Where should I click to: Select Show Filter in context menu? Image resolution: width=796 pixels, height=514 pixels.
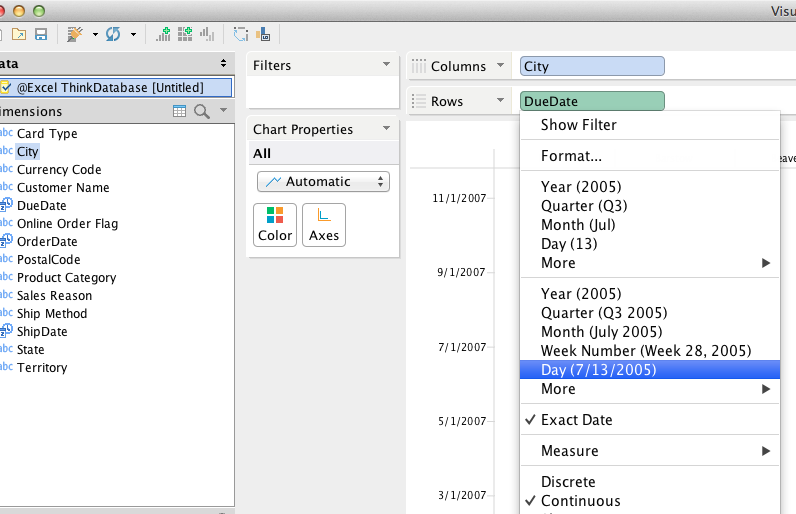pos(578,125)
